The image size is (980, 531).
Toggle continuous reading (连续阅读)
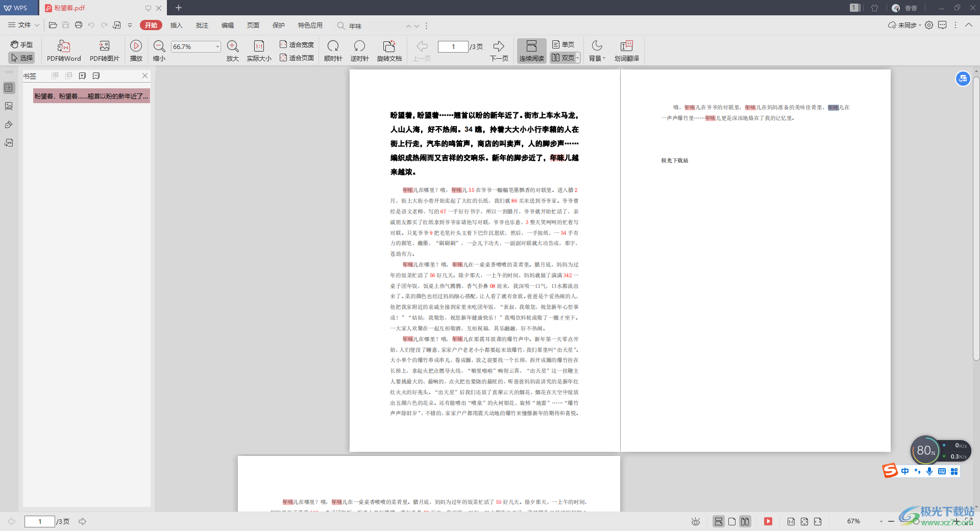pos(532,51)
